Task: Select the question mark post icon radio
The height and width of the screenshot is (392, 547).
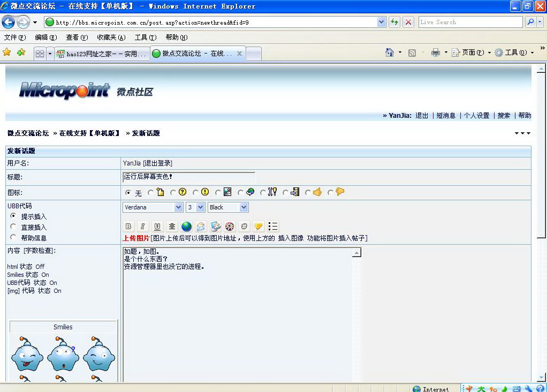Action: tap(173, 192)
